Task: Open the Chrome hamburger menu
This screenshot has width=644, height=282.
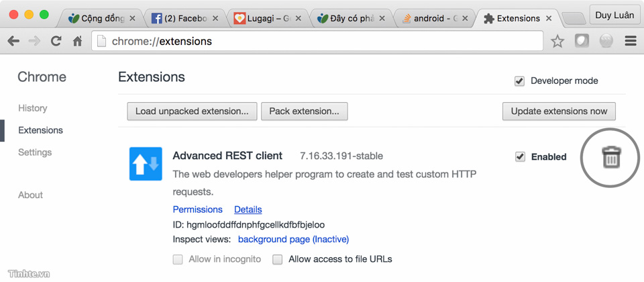Action: 631,41
